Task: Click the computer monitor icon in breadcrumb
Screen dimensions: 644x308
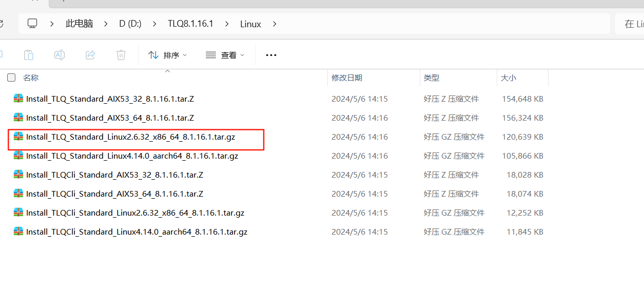Action: click(32, 24)
